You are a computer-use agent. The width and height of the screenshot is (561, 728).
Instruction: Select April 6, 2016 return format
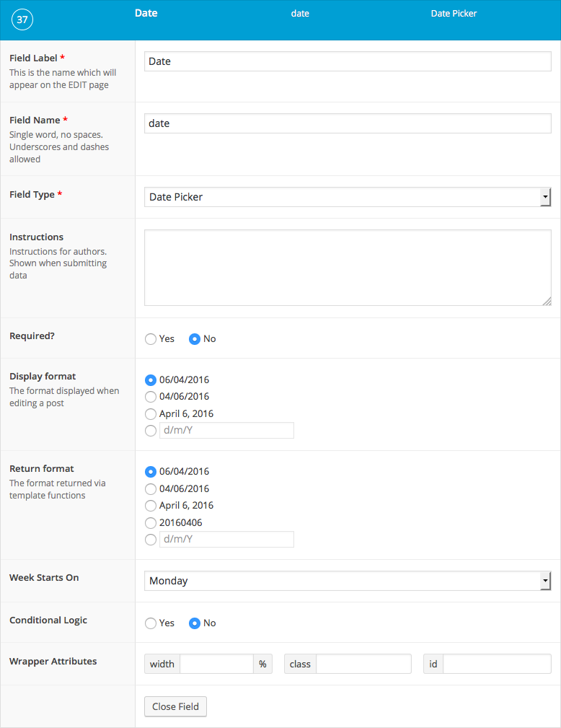pos(150,506)
